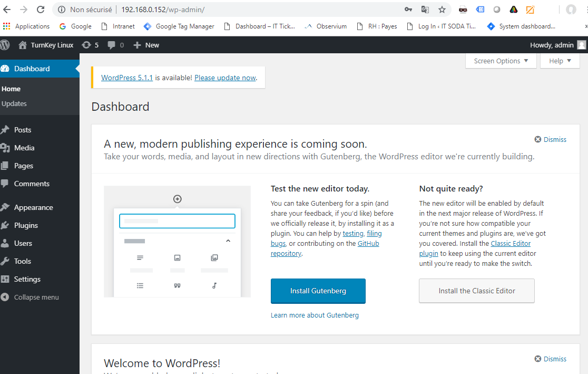
Task: Collapse the chevron in Gutenberg block preview
Action: 228,241
